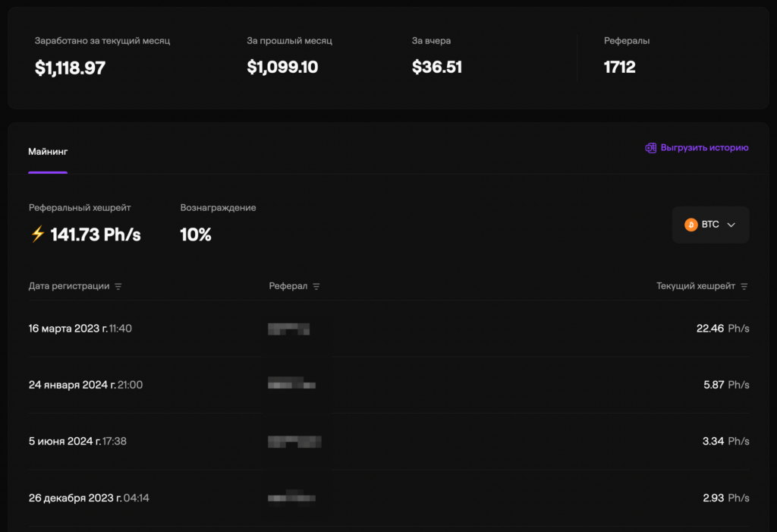Open the Выгрузить историю link
The image size is (777, 532).
tap(704, 148)
